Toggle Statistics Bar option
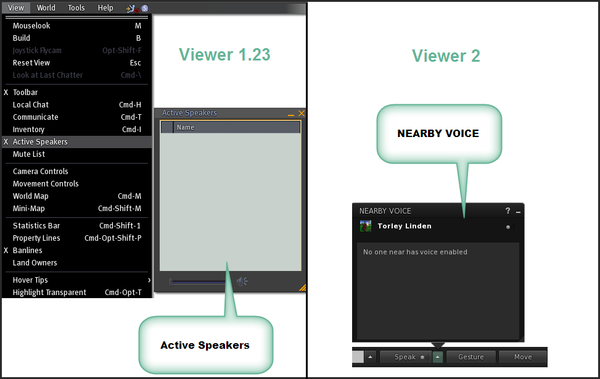Viewport: 600px width, 379px height. 77,225
